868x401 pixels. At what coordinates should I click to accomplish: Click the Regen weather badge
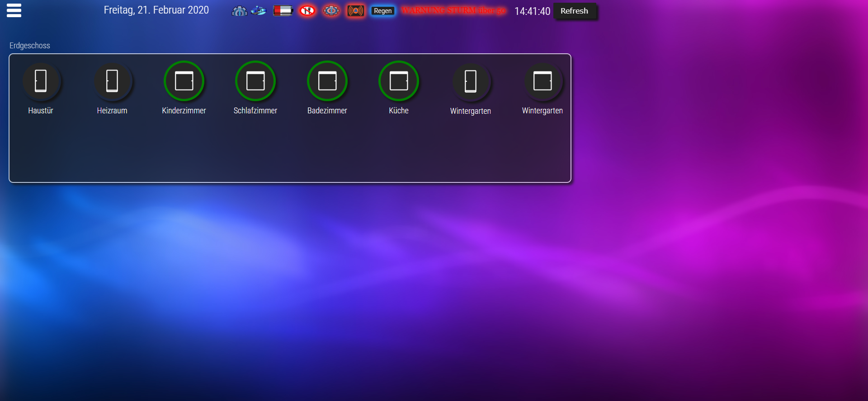[382, 11]
